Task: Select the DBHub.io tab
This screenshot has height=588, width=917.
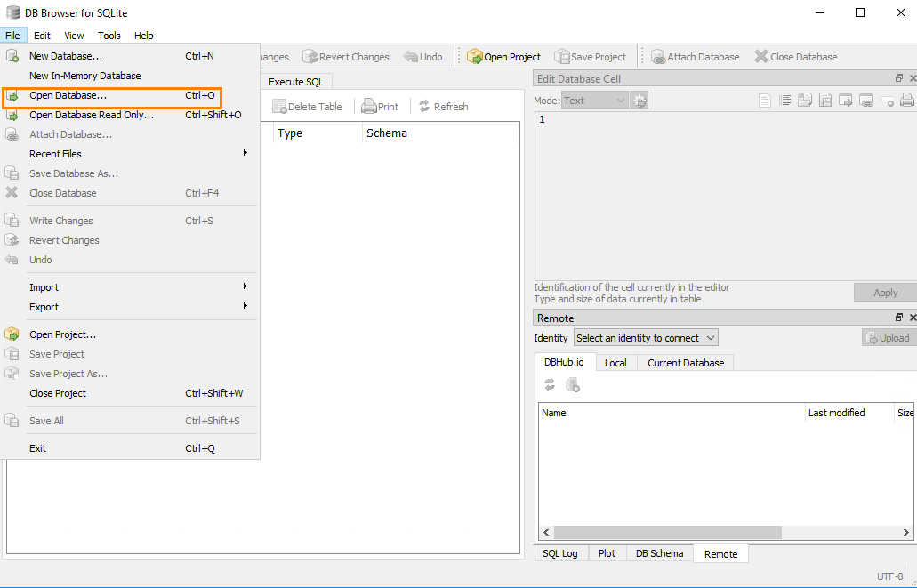Action: 565,362
